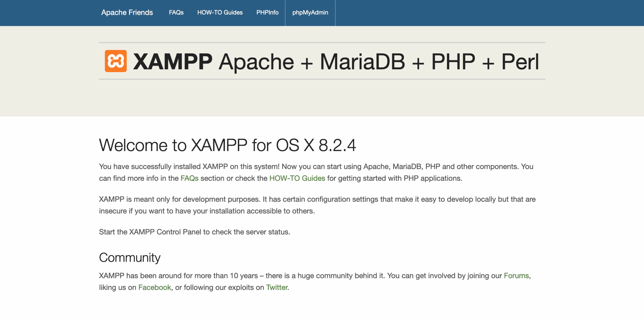Screen dimensions: 644x321
Task: Click the Community section heading
Action: tap(130, 258)
